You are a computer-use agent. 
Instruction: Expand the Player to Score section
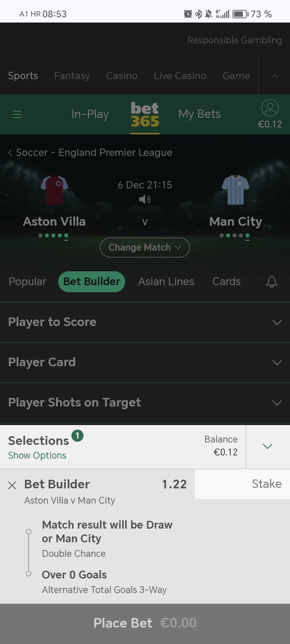[145, 322]
